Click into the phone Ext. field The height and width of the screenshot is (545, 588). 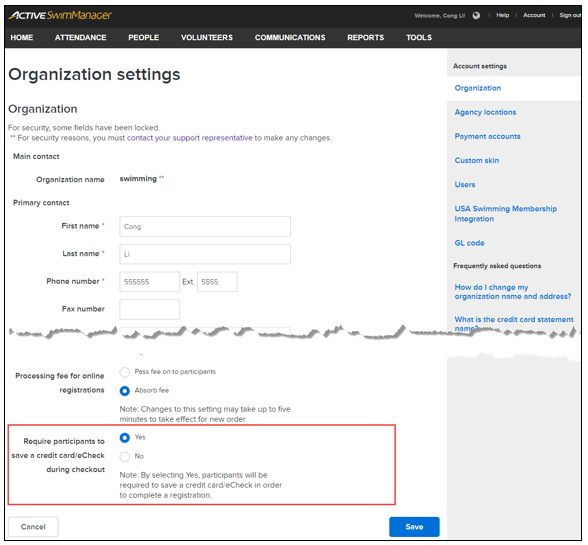pos(217,282)
